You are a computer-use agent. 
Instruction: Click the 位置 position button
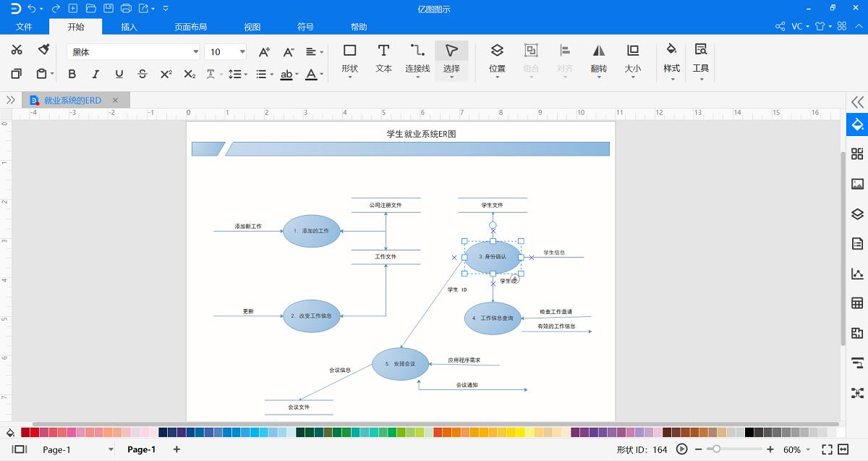coord(497,58)
